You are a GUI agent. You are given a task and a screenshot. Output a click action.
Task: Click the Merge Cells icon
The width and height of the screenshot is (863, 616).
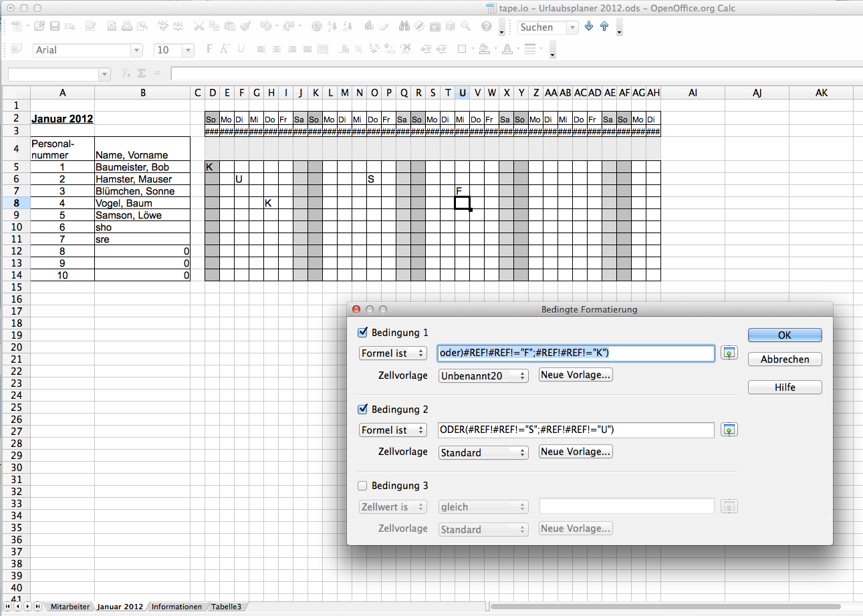323,49
